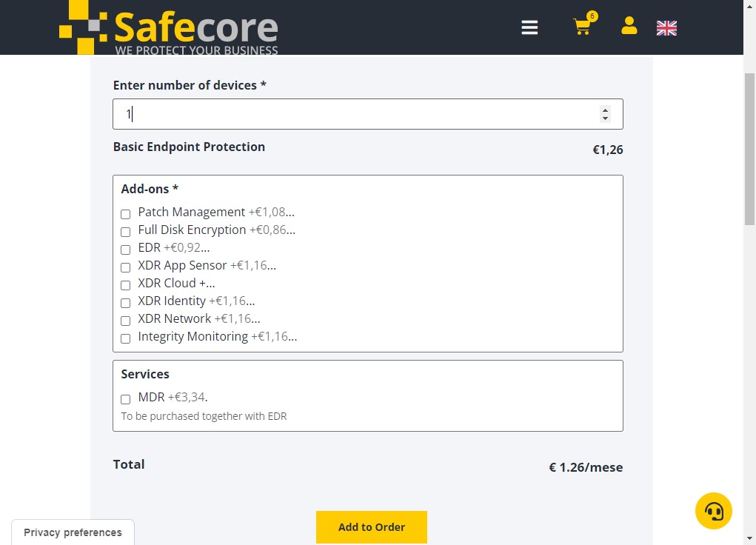
Task: Tick the XDR App Sensor checkbox
Action: pyautogui.click(x=125, y=267)
